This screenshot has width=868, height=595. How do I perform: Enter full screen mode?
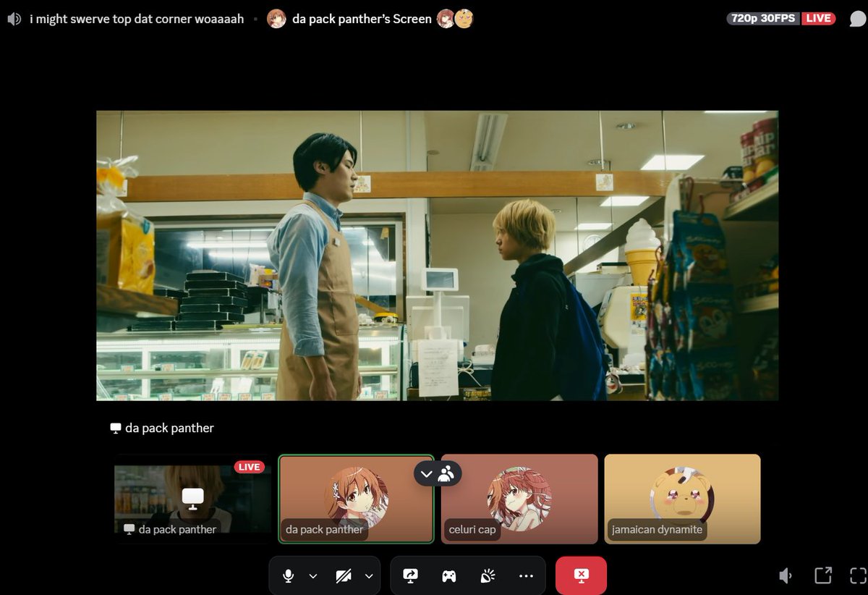pyautogui.click(x=858, y=575)
